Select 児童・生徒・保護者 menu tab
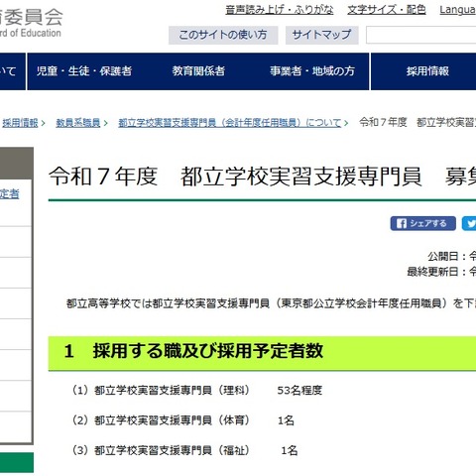 (84, 71)
